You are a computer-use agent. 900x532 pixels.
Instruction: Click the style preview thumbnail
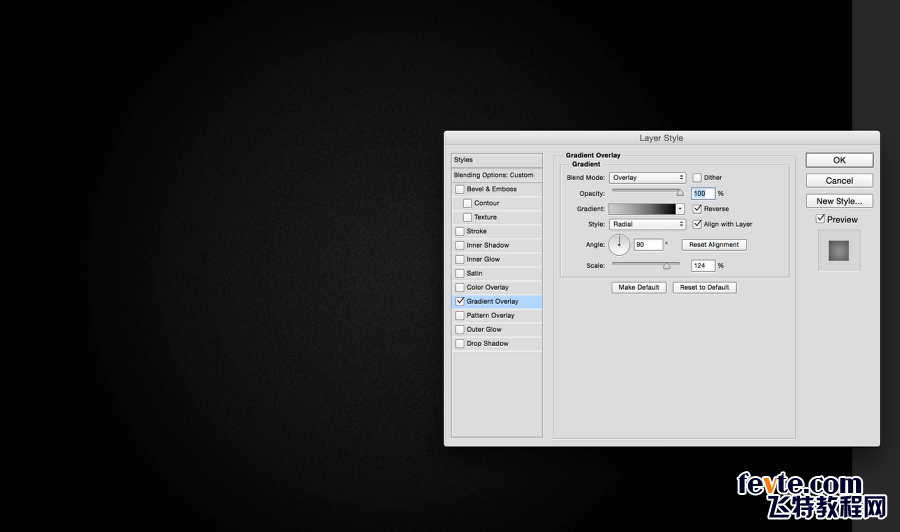click(839, 251)
